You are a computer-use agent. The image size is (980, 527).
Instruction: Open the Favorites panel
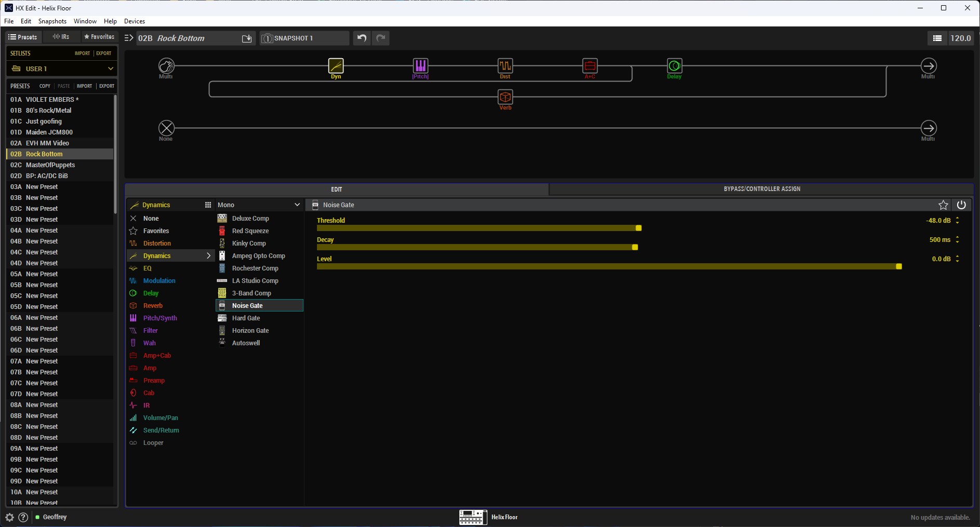tap(99, 37)
